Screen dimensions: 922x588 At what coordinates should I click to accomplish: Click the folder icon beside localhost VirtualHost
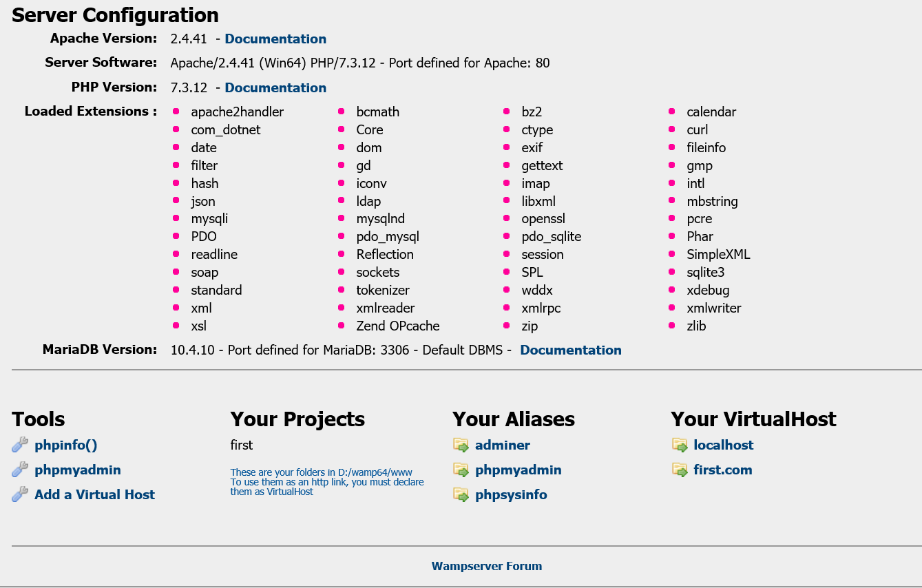[x=680, y=445]
